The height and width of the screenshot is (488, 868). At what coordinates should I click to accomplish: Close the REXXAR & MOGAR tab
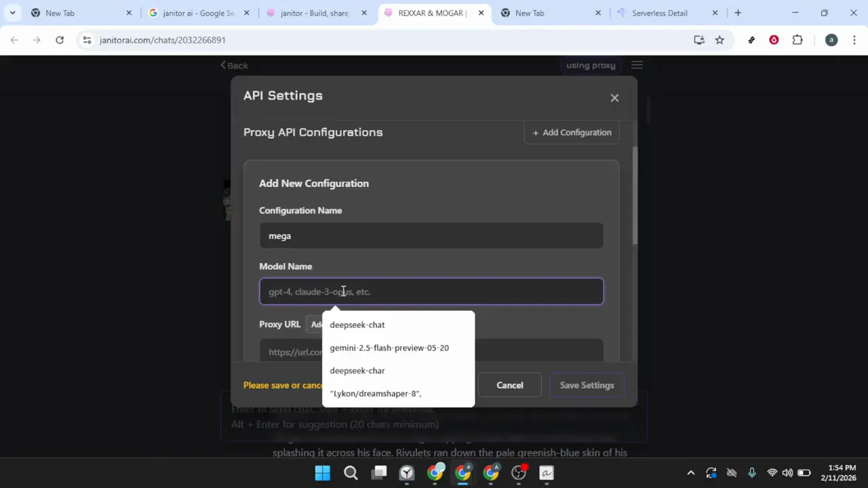point(481,13)
